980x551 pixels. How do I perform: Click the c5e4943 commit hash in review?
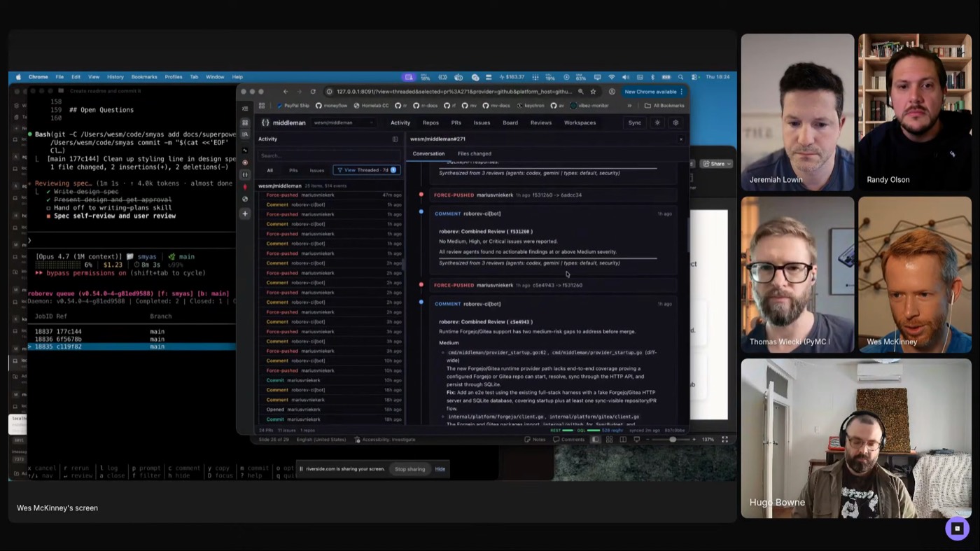click(521, 322)
